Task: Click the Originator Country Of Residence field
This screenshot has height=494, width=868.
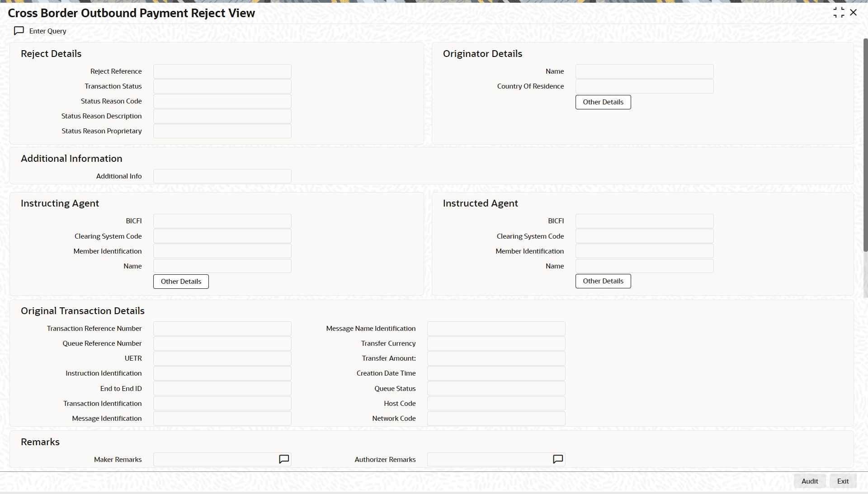Action: click(x=644, y=86)
